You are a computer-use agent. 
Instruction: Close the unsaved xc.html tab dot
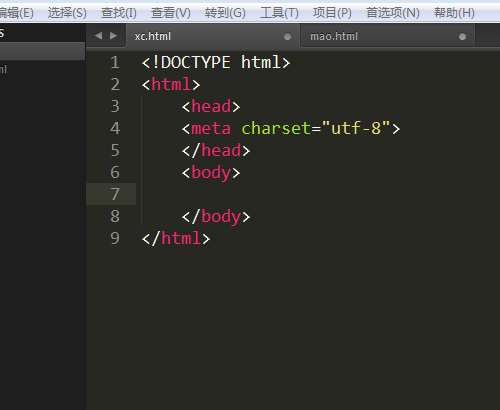coord(287,37)
